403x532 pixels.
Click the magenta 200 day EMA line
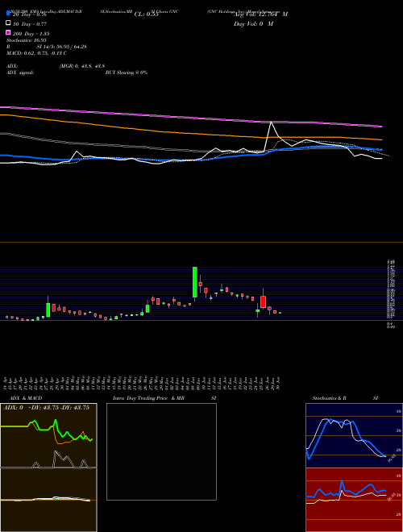pyautogui.click(x=190, y=117)
